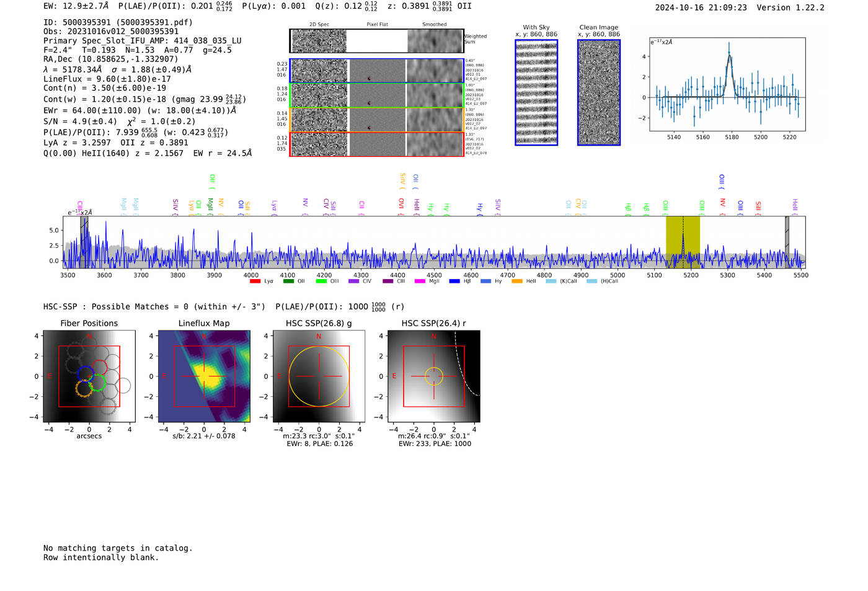Open the green-bordered fiber 2D spectrum row
Image resolution: width=868 pixels, height=591 pixels.
pyautogui.click(x=376, y=96)
